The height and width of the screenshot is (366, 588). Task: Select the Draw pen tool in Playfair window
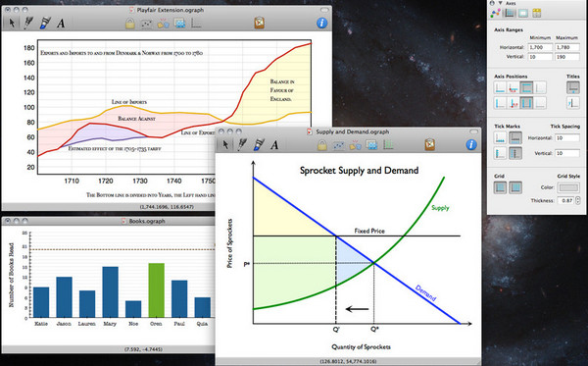pos(28,23)
